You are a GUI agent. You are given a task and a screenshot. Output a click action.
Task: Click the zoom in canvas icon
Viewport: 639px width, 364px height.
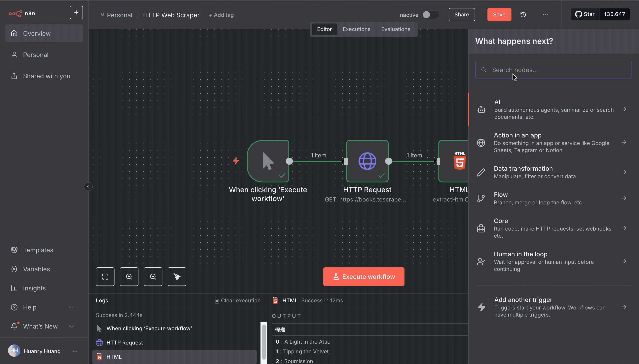click(x=129, y=276)
